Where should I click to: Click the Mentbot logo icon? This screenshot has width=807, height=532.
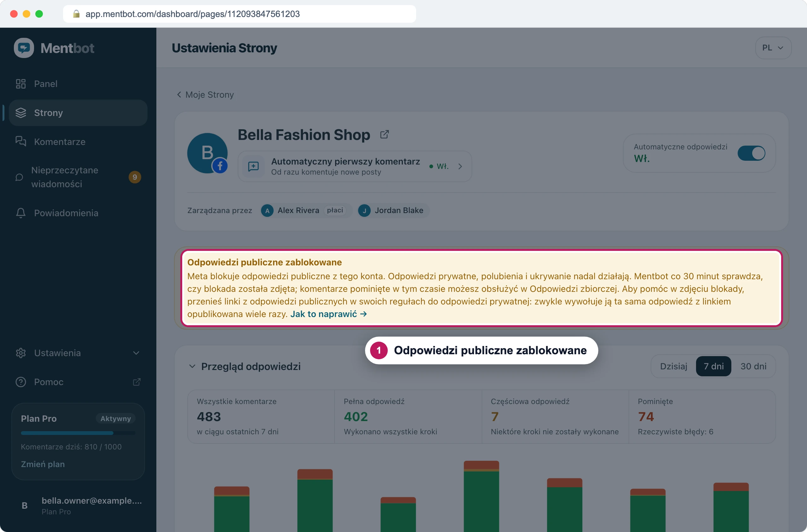click(24, 48)
